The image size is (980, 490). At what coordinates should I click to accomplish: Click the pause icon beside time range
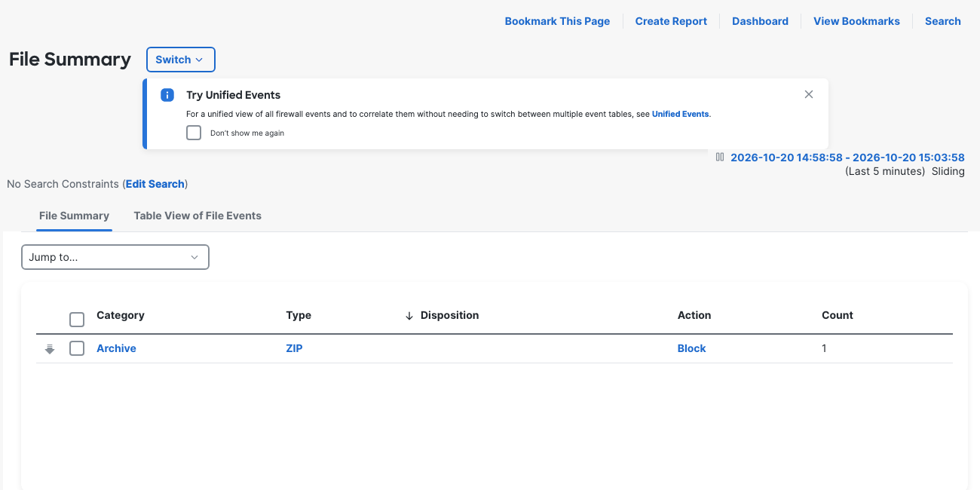point(720,158)
